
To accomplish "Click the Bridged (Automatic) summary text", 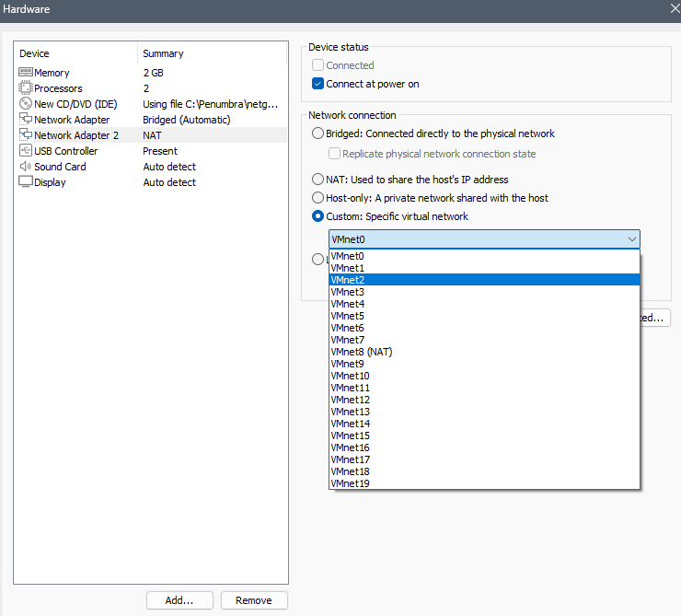I will (187, 120).
